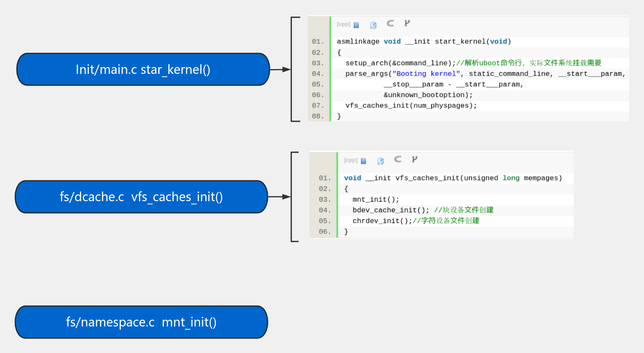Click the [cpp] label in start_kernel block
This screenshot has height=353, width=644.
343,24
